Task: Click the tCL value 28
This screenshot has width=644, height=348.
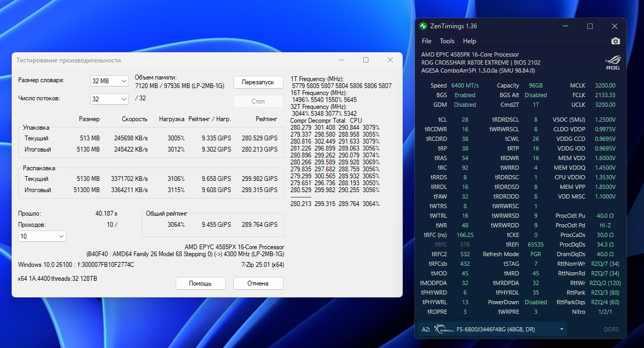Action: tap(465, 120)
